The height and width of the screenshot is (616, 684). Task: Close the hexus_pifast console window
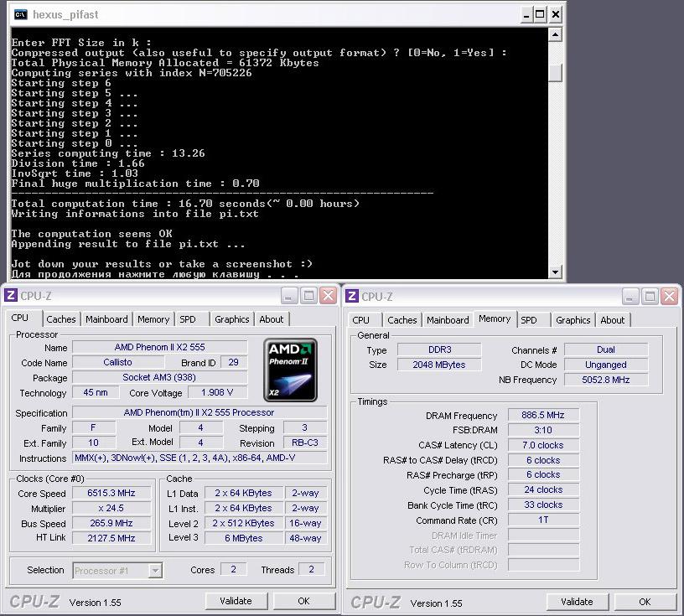(555, 15)
